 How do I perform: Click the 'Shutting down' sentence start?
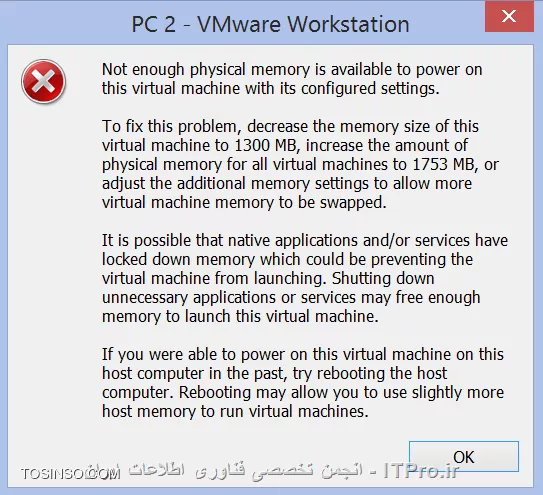(x=383, y=279)
